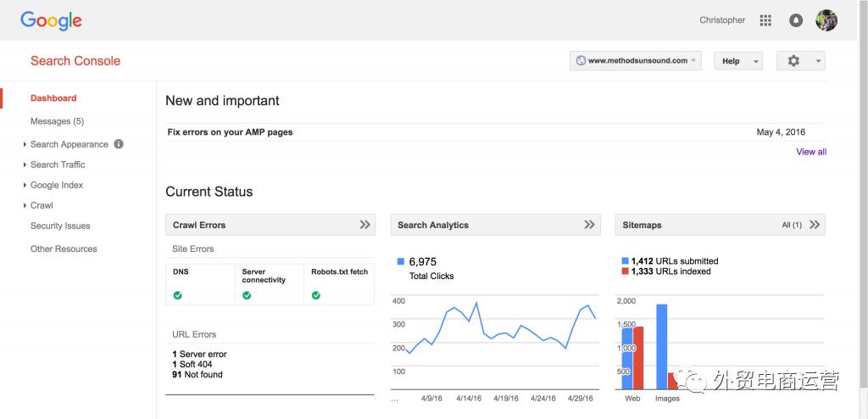Click the blue Total Clicks legend swatch

tap(401, 261)
